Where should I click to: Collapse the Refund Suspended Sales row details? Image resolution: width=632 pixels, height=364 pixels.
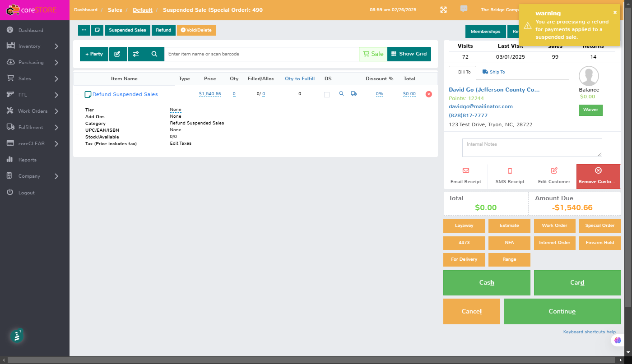77,95
